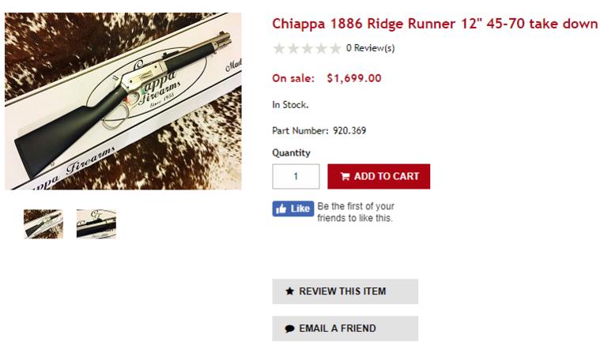Open the Review This Item button

345,291
